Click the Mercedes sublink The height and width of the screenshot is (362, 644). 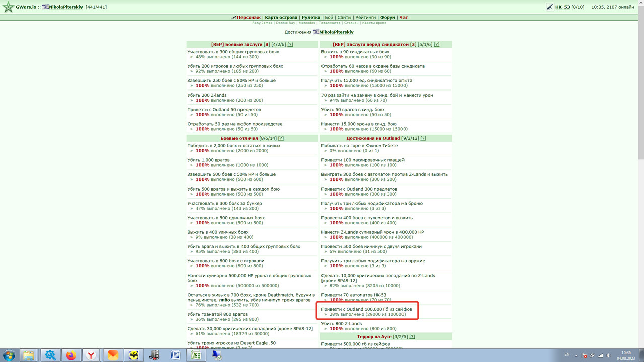(x=307, y=23)
